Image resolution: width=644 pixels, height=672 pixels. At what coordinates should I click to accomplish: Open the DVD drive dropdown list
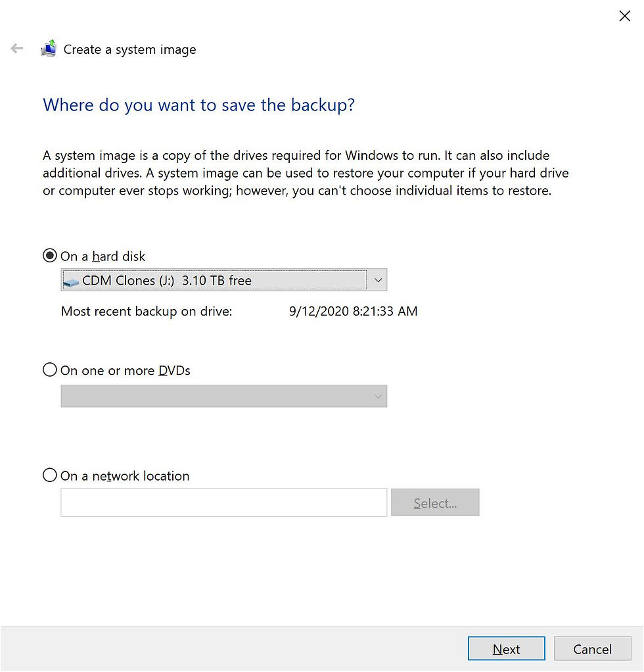pos(223,396)
